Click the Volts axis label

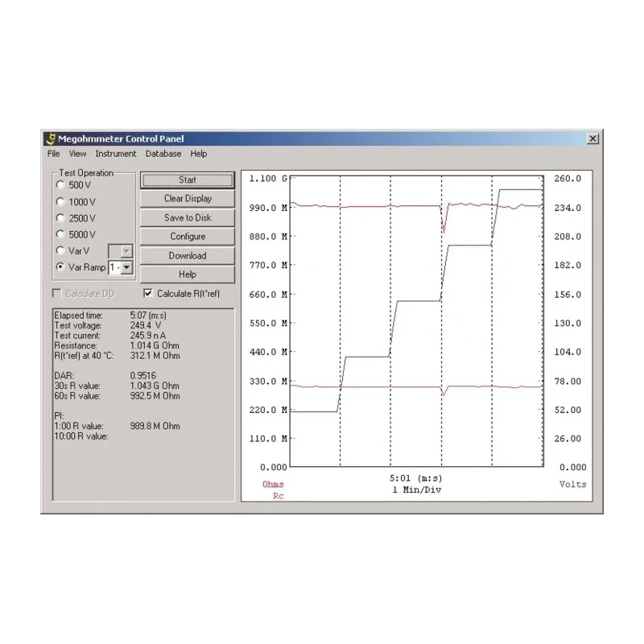coord(572,485)
